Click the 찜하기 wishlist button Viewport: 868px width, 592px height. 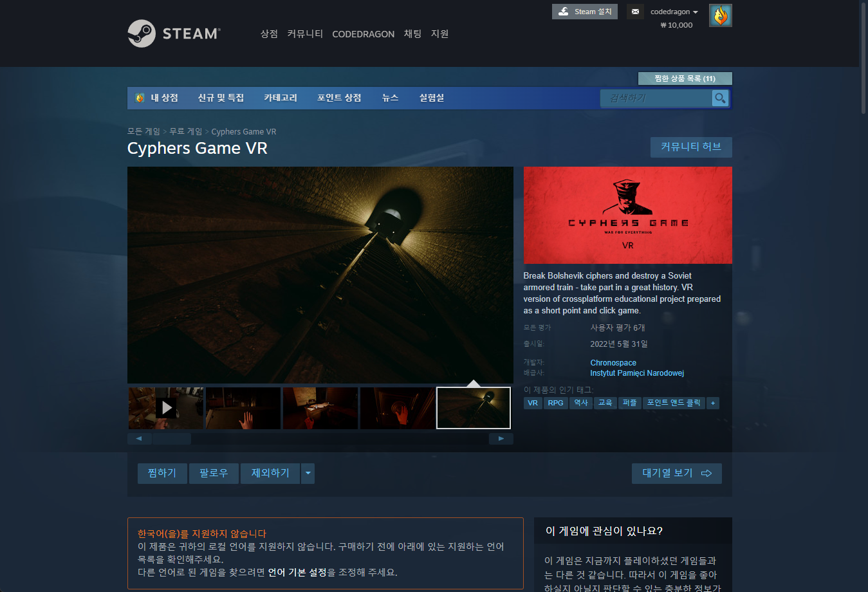click(x=162, y=474)
